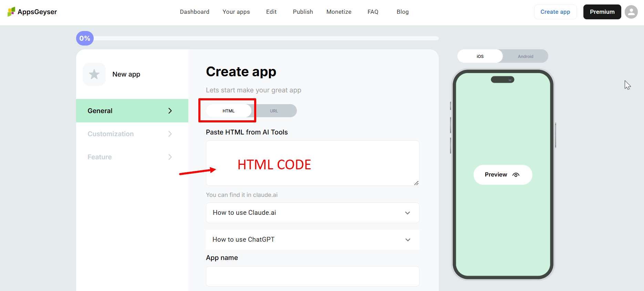
Task: Select iOS phone preview
Action: tap(480, 56)
